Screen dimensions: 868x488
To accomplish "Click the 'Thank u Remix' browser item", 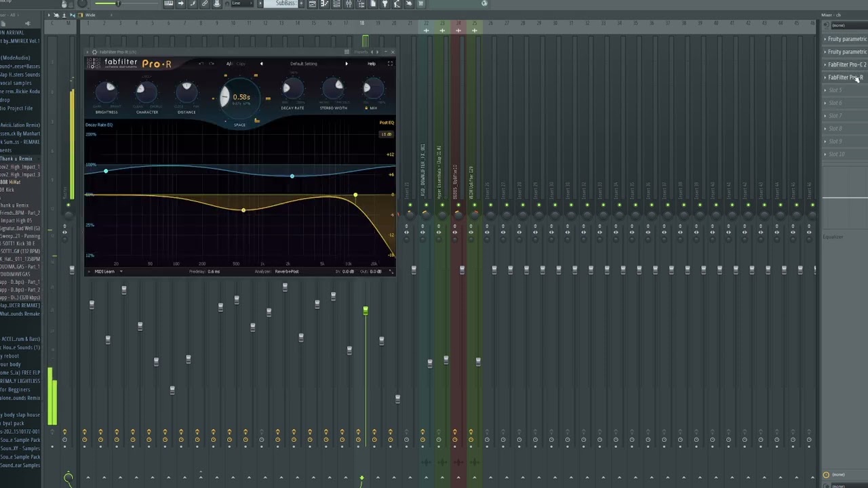I will click(16, 159).
